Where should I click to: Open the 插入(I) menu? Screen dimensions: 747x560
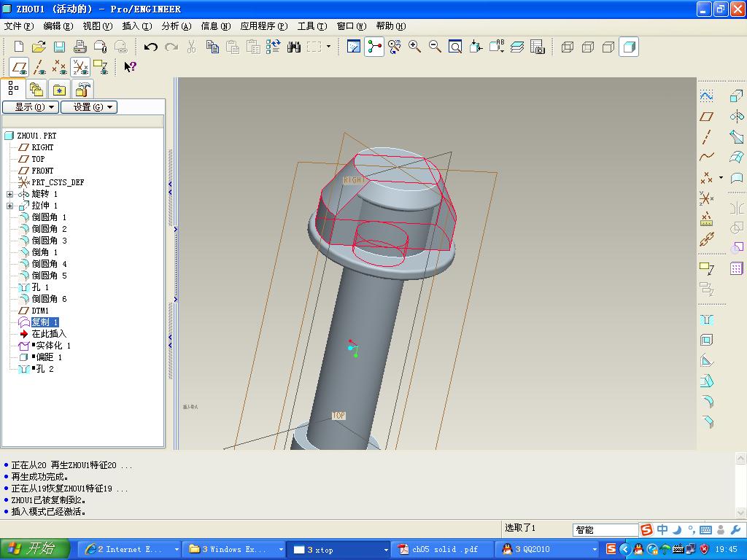(x=137, y=26)
